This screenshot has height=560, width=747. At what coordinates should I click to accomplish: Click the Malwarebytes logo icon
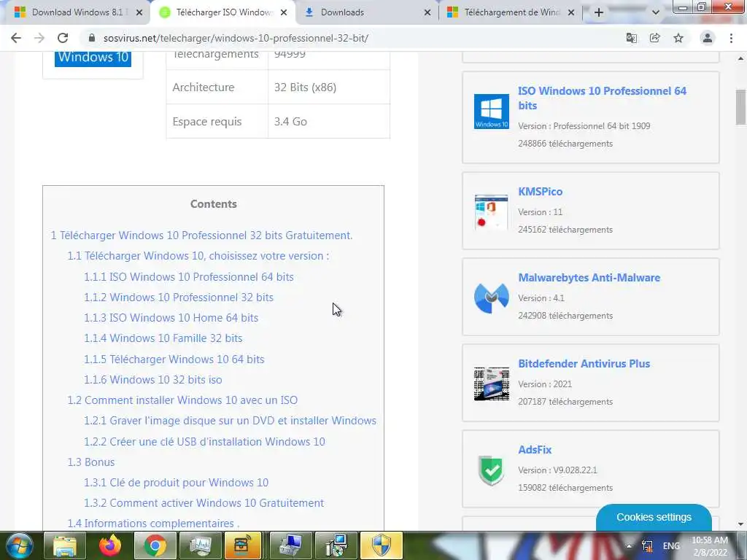[492, 298]
